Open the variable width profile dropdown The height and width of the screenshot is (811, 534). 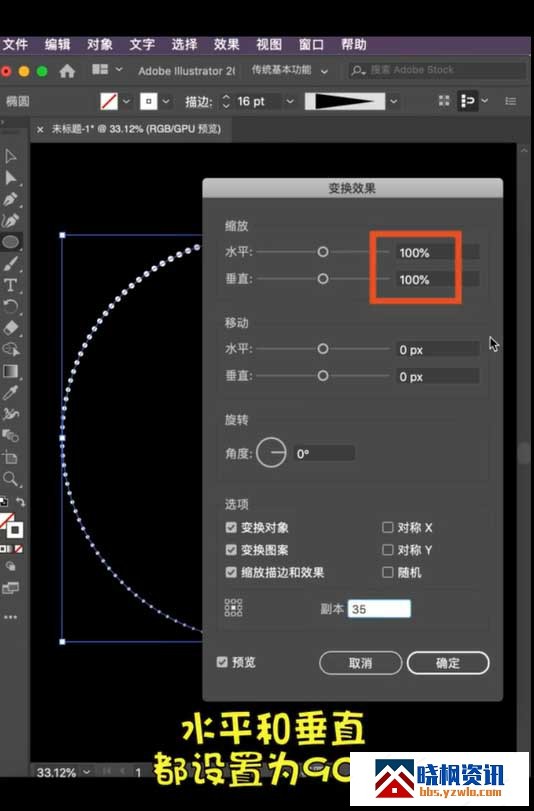coord(394,101)
